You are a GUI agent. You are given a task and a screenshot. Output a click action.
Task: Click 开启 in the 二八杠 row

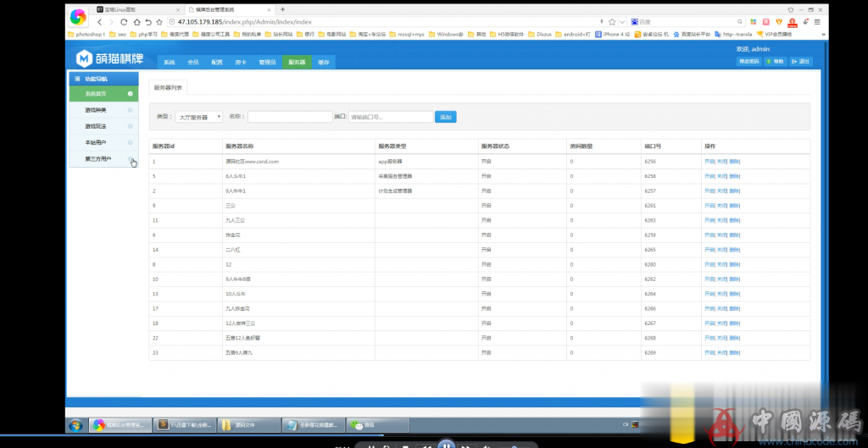pos(709,250)
